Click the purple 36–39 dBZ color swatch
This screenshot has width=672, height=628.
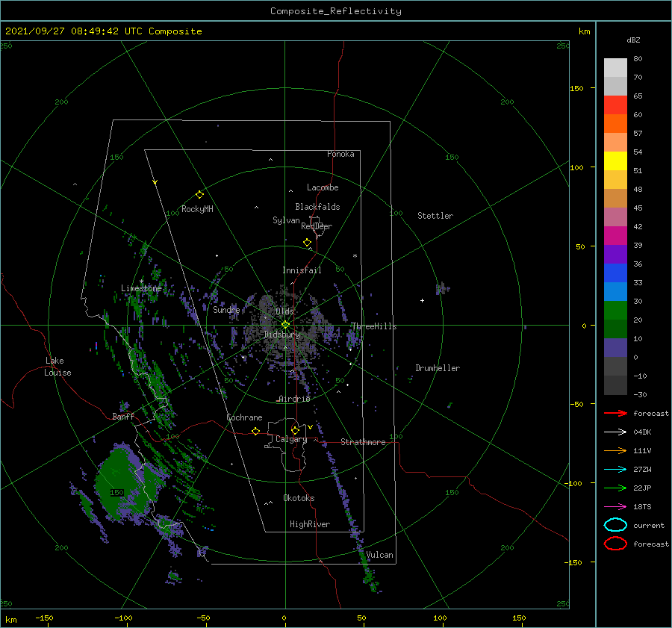615,254
